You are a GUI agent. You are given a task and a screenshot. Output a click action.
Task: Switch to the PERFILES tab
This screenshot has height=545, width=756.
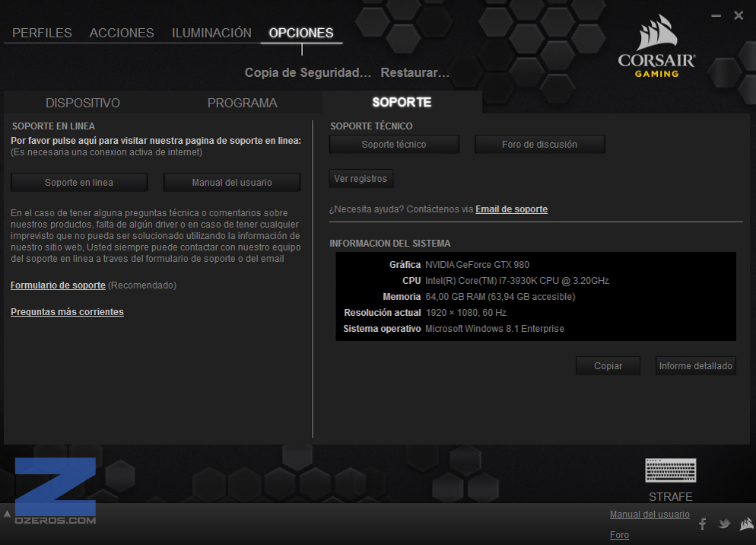(42, 33)
